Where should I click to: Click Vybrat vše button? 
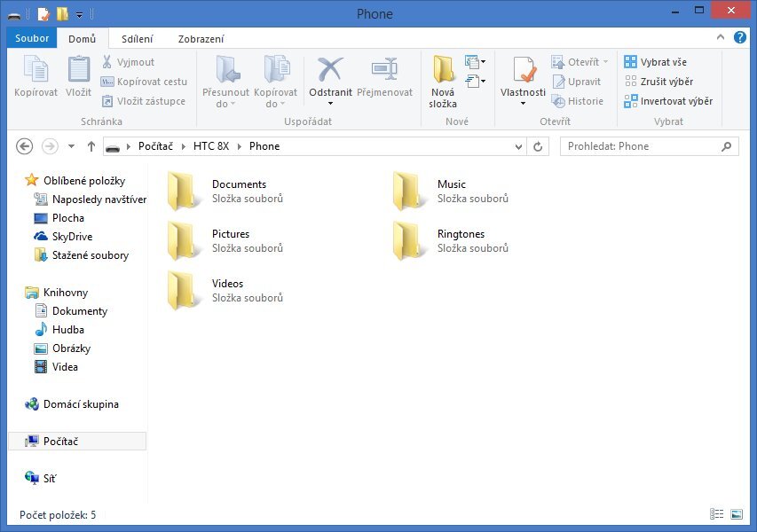tap(656, 62)
